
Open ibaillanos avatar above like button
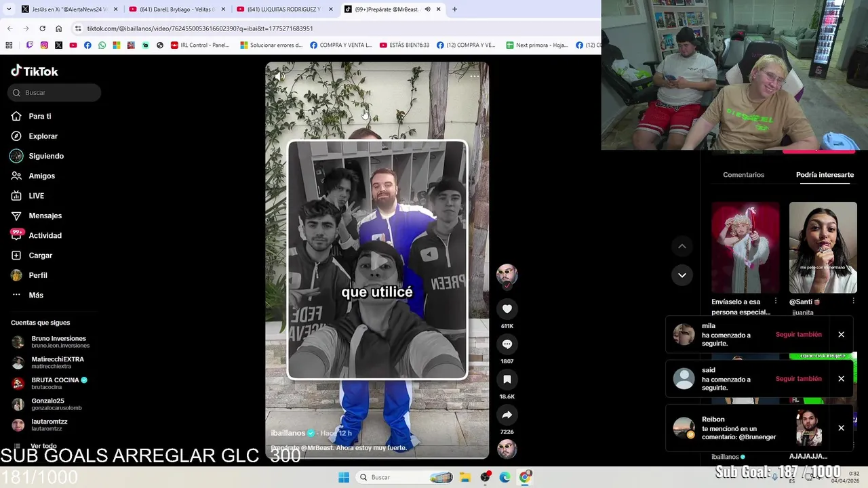pyautogui.click(x=507, y=274)
